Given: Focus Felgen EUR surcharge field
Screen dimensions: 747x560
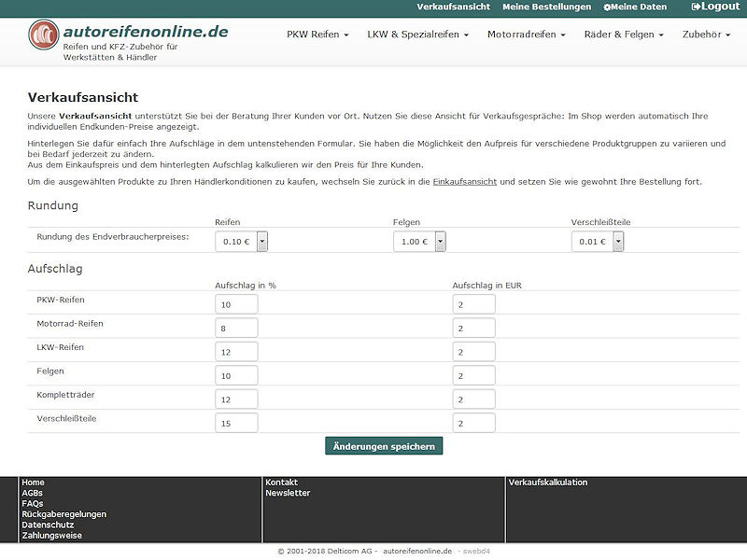Looking at the screenshot, I should click(x=473, y=376).
